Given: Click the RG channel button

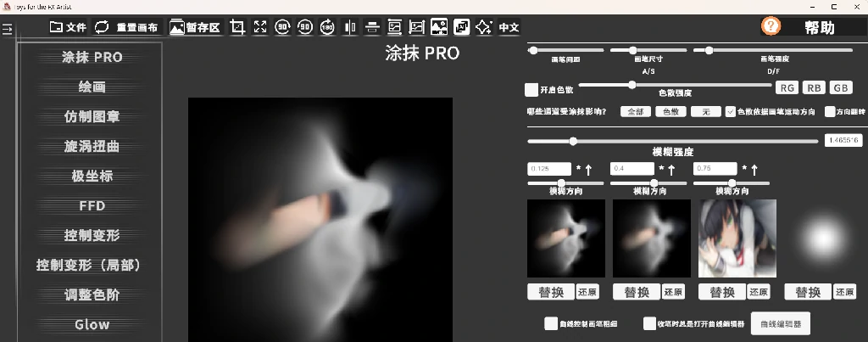Looking at the screenshot, I should [787, 88].
